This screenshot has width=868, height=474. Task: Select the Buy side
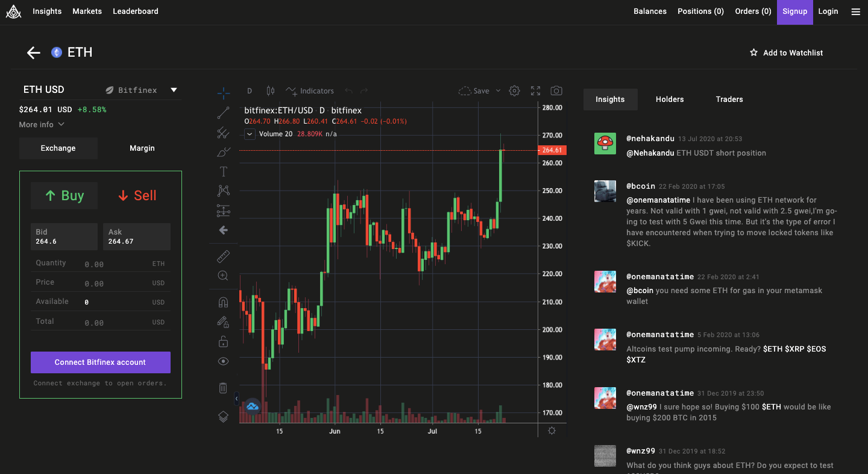[x=64, y=195]
